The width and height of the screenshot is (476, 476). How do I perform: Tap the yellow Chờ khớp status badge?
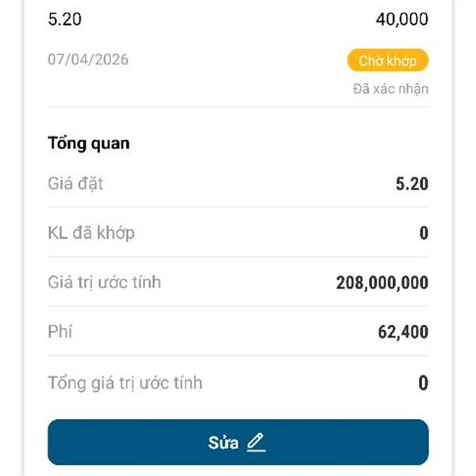point(387,60)
